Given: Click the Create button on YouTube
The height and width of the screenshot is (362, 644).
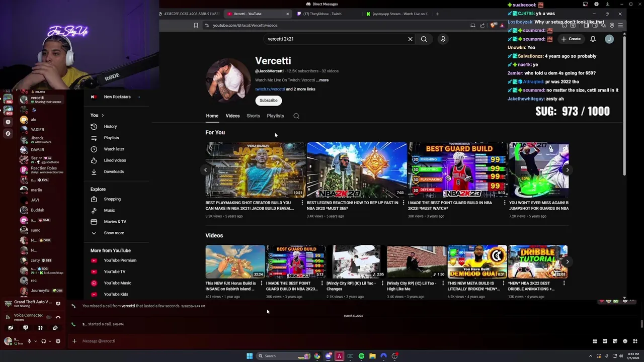Looking at the screenshot, I should tap(571, 39).
